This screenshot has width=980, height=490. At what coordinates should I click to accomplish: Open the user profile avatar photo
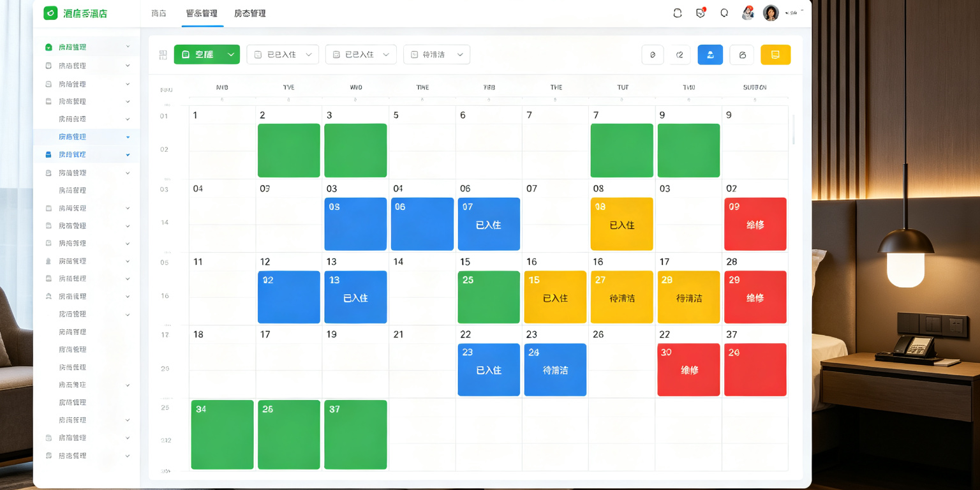(x=771, y=13)
